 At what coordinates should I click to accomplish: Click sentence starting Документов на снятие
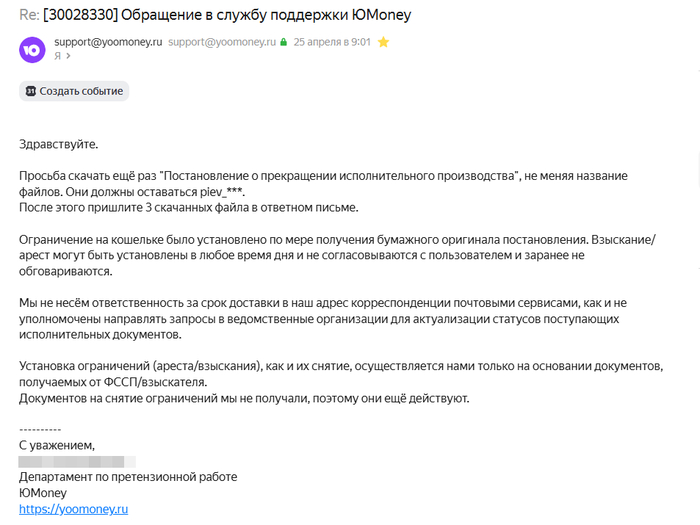244,399
